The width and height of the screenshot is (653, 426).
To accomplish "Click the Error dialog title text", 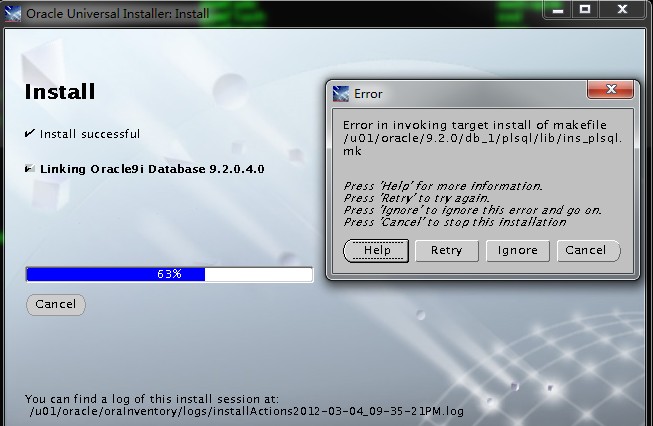I will [x=368, y=94].
